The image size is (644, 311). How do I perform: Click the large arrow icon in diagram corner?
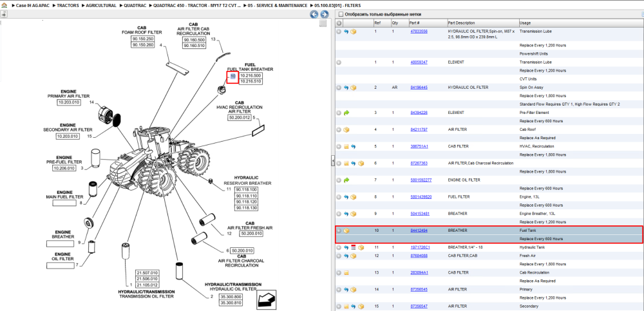pyautogui.click(x=266, y=299)
